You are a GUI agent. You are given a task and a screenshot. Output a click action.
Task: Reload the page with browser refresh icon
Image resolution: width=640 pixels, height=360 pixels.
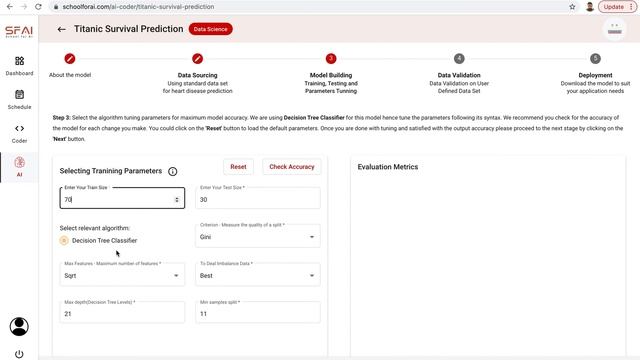tap(38, 7)
